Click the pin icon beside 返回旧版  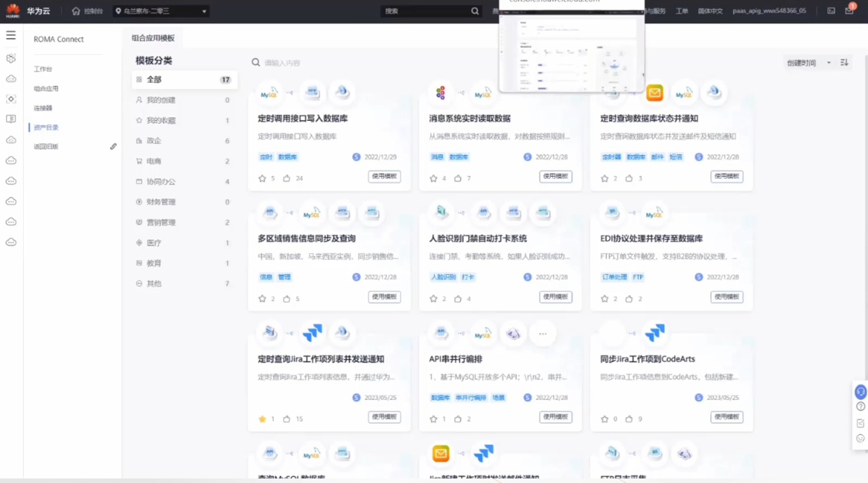tap(113, 147)
